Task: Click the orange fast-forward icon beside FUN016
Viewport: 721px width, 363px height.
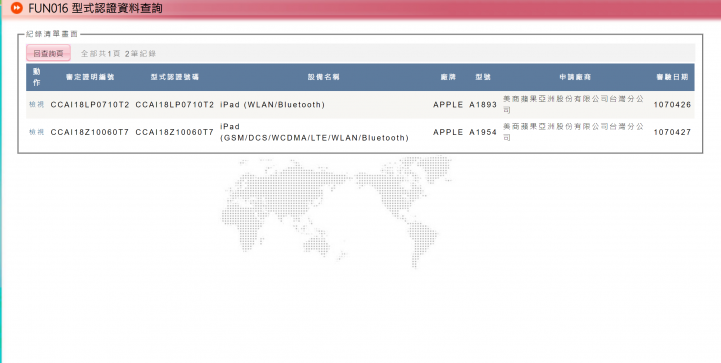Action: tap(16, 8)
